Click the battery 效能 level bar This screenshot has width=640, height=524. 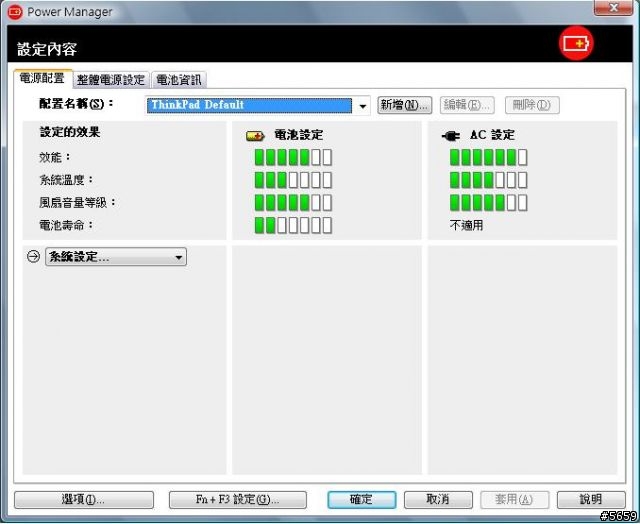[293, 157]
